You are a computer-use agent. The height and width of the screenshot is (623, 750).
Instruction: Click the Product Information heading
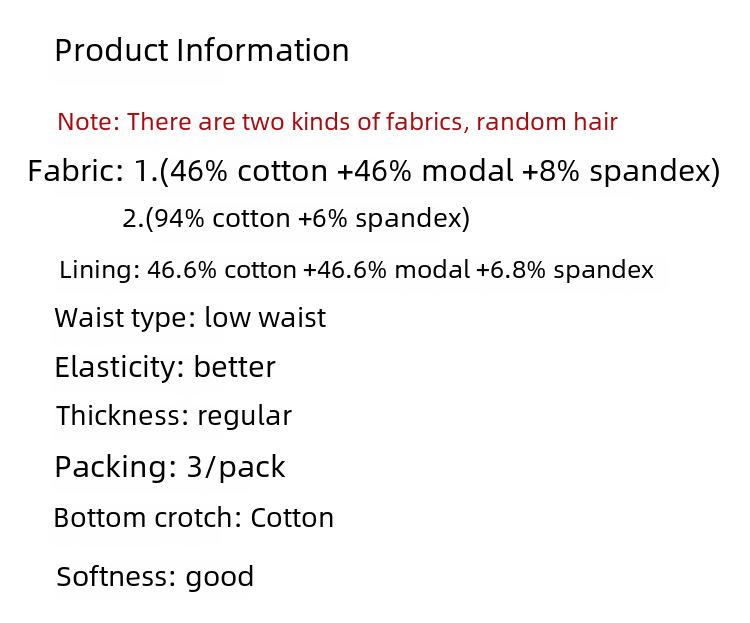point(202,50)
